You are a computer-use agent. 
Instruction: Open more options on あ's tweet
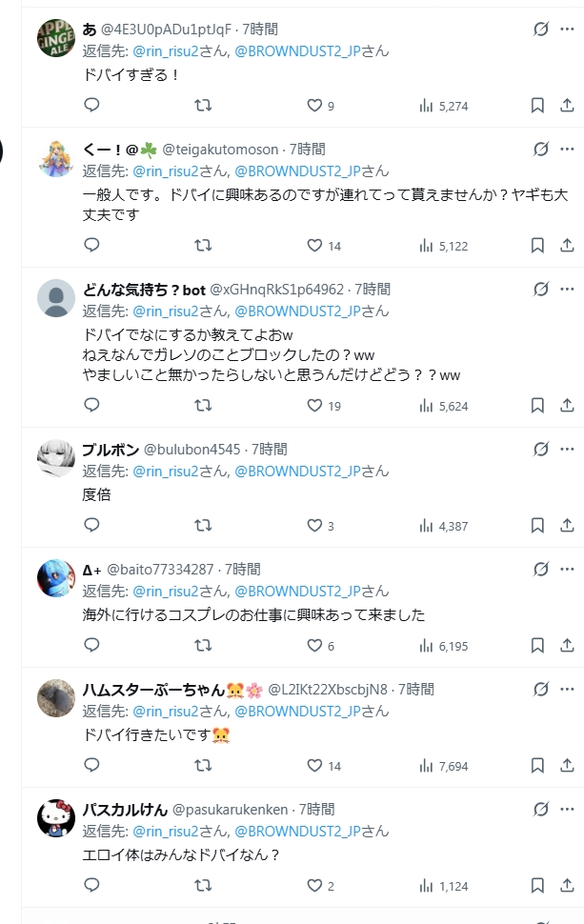568,30
